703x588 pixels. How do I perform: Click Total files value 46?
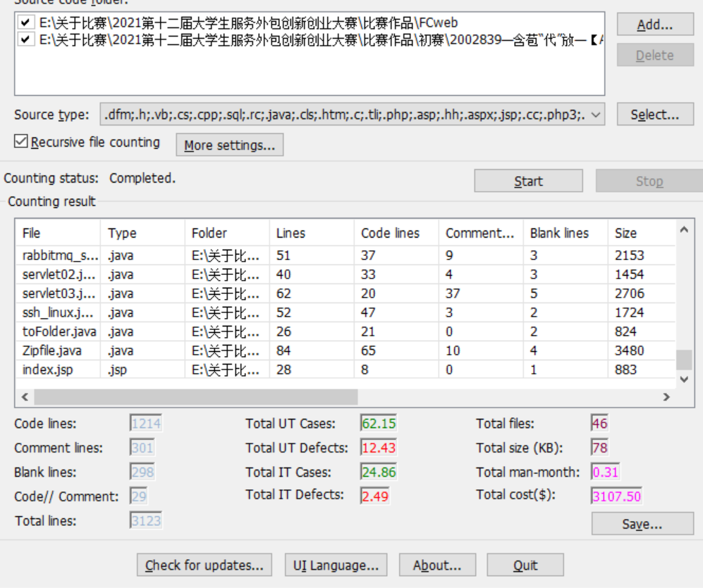tap(599, 423)
